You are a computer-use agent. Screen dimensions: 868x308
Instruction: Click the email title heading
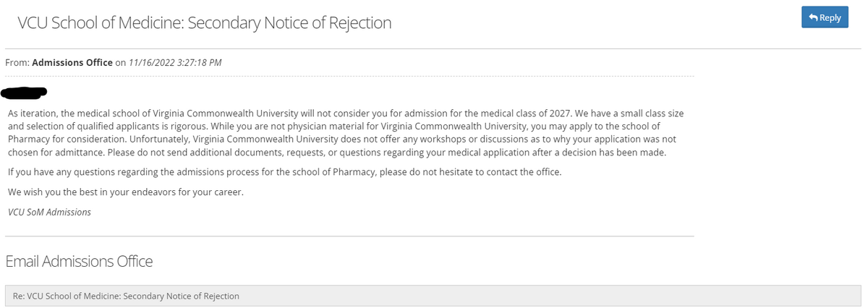pos(205,23)
